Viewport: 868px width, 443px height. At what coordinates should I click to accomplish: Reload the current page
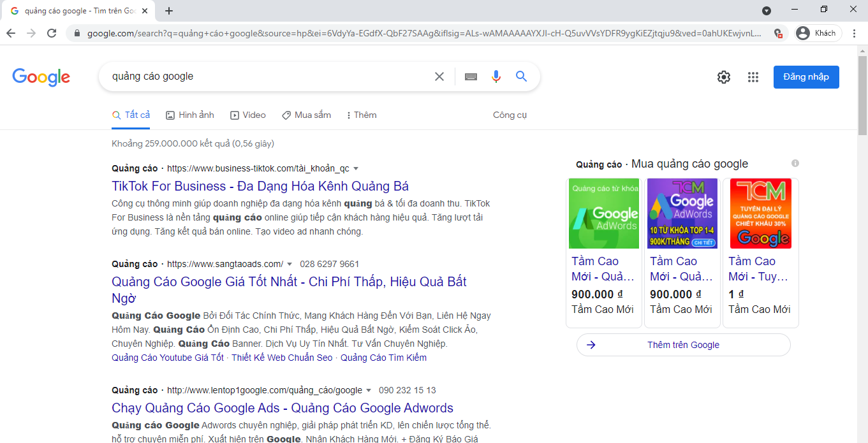pos(52,33)
